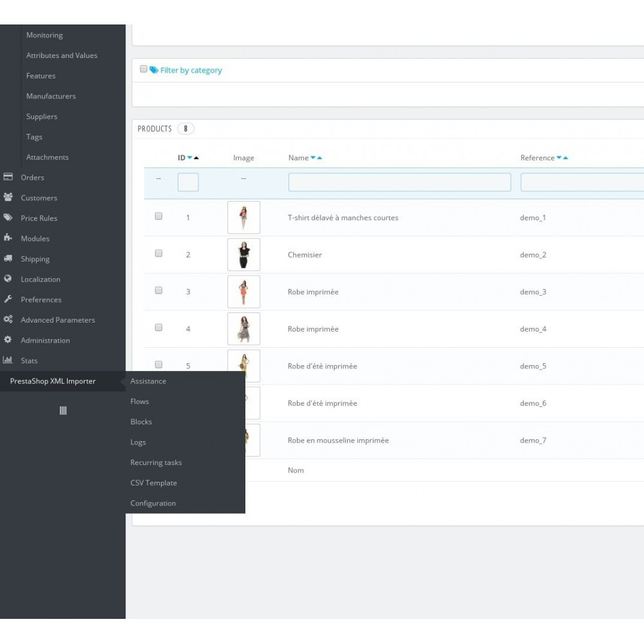Open Flows in XML Importer flyout
This screenshot has width=644, height=644.
click(x=140, y=401)
